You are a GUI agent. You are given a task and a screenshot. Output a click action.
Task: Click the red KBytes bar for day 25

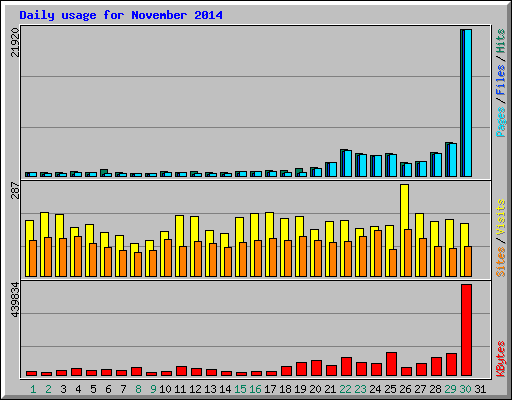coord(391,364)
